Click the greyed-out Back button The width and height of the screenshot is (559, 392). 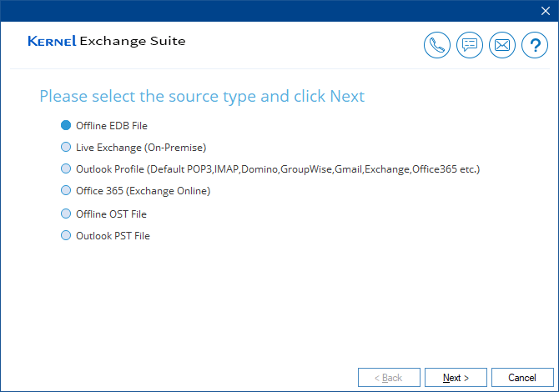(x=389, y=378)
